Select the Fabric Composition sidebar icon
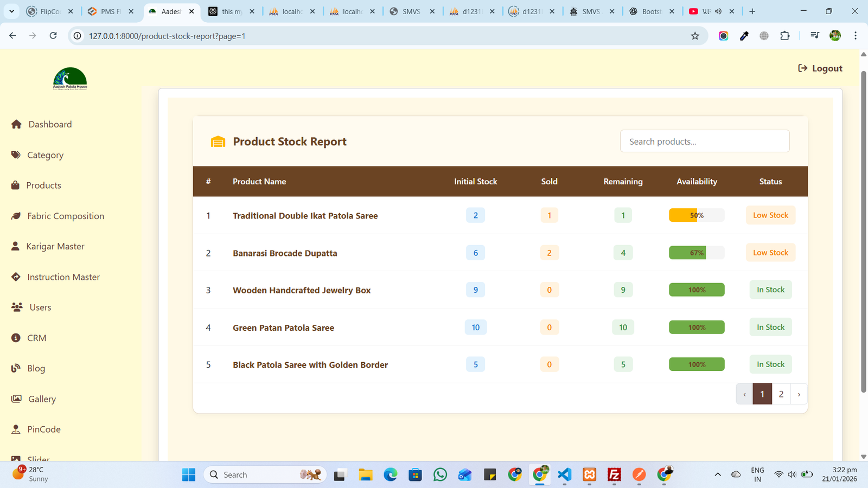The image size is (868, 488). pos(16,216)
